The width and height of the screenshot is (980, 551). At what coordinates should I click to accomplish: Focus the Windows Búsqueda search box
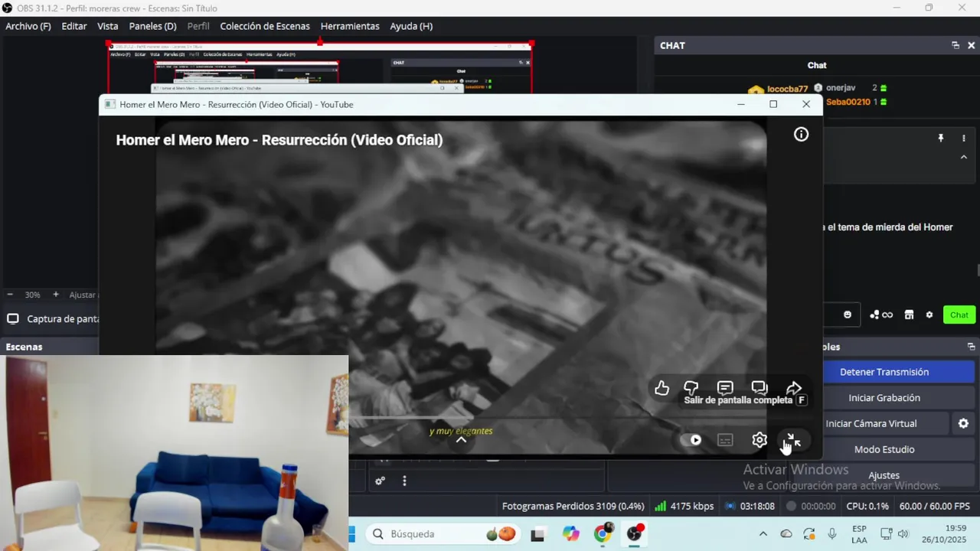[x=444, y=533]
